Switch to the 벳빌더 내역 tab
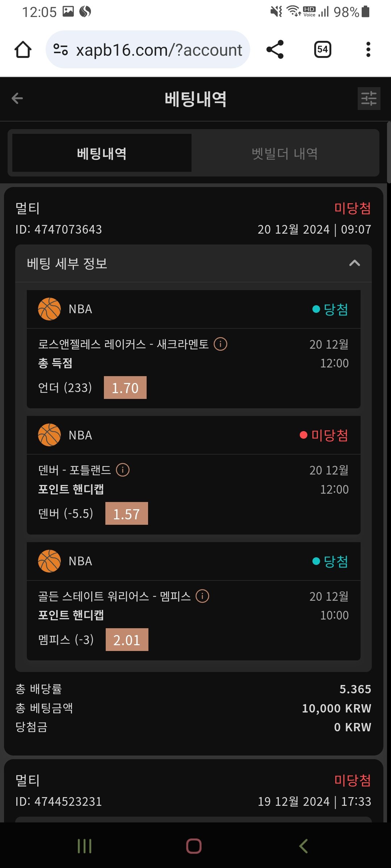391x868 pixels. (x=285, y=153)
